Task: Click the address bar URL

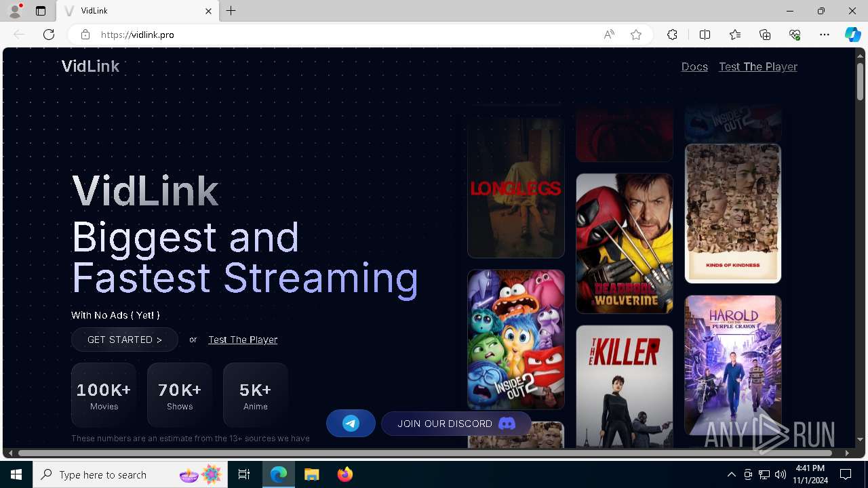Action: click(138, 35)
